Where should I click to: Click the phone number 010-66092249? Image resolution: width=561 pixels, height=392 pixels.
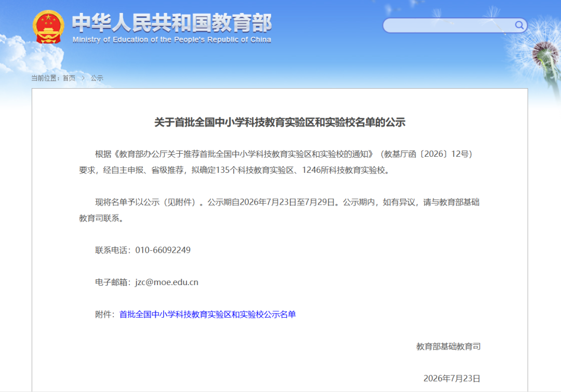pyautogui.click(x=163, y=250)
